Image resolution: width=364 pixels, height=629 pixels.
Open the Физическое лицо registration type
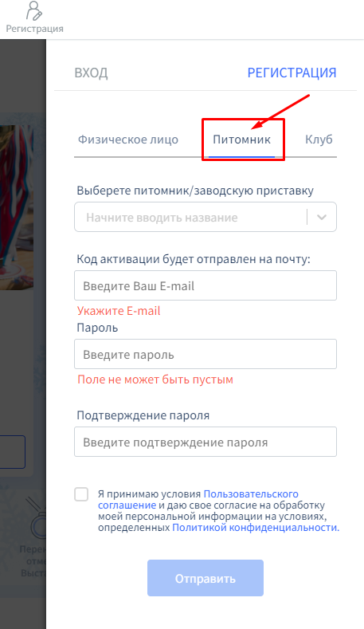(128, 140)
